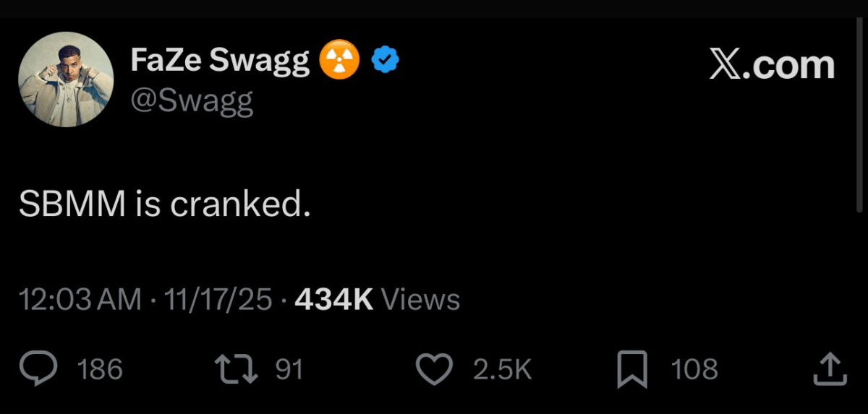868x414 pixels.
Task: Click the 108 bookmarks count
Action: coord(694,370)
